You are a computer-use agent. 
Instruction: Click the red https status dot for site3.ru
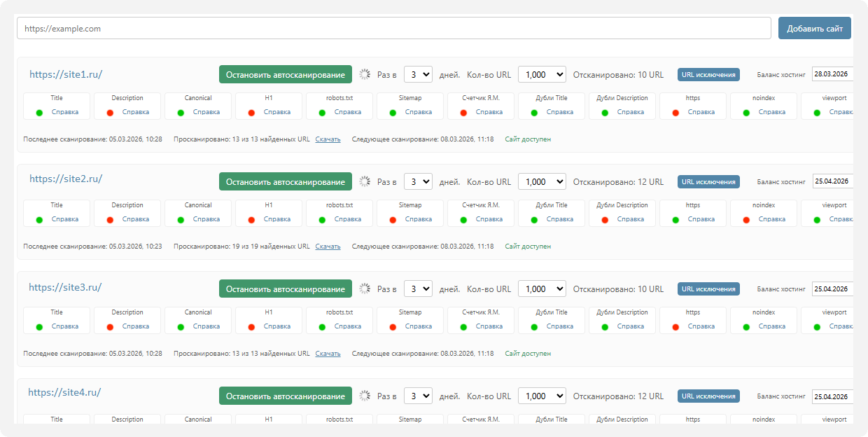click(676, 327)
